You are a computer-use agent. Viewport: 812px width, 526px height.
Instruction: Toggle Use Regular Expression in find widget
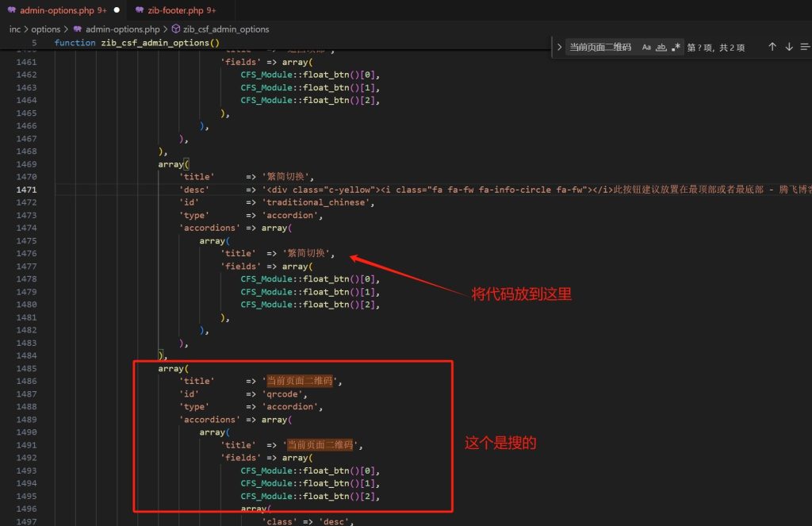point(676,48)
